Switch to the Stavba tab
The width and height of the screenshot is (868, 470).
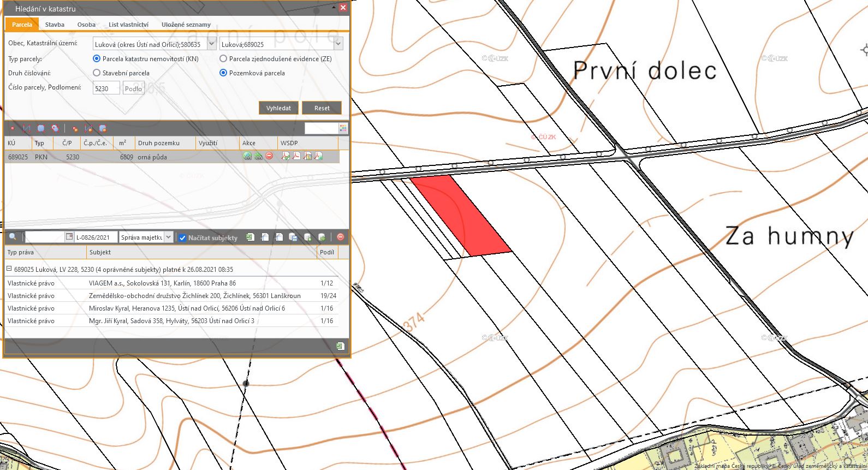(55, 25)
